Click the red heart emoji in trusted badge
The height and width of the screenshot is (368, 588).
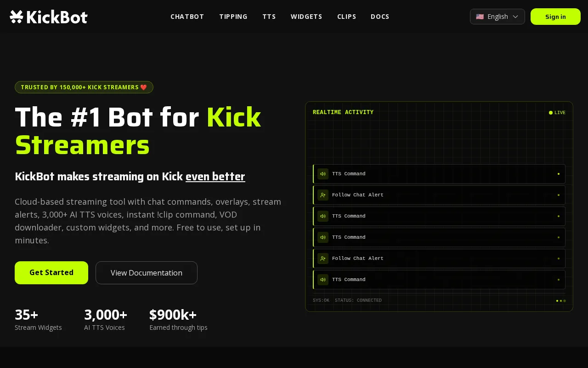point(144,87)
